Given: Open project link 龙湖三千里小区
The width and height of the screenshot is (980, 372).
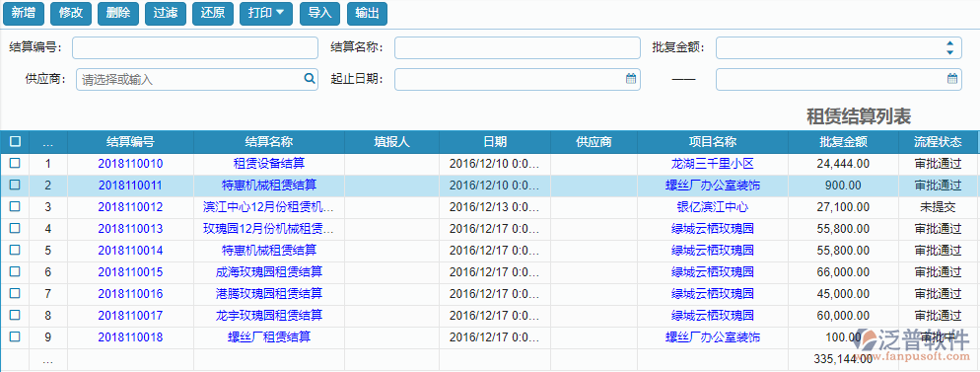Looking at the screenshot, I should (713, 164).
